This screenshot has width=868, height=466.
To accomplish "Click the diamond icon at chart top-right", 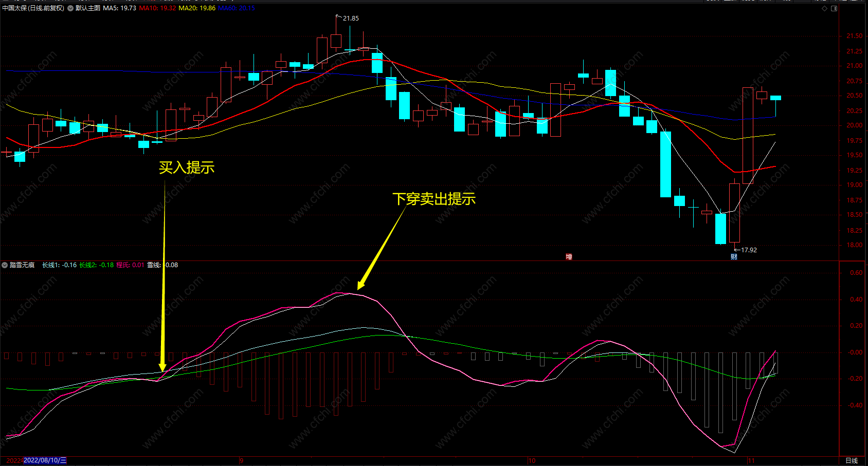I will [825, 8].
